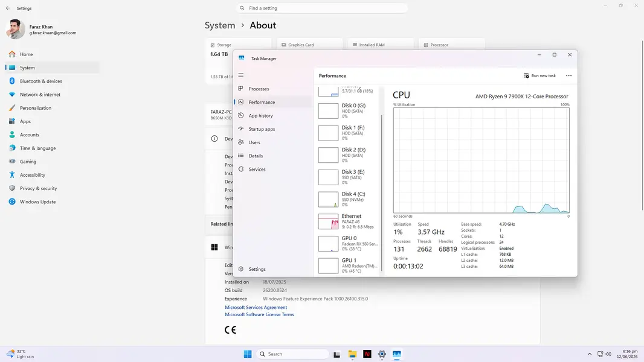The width and height of the screenshot is (644, 362).
Task: Click the taskbar Search box
Action: 293,354
